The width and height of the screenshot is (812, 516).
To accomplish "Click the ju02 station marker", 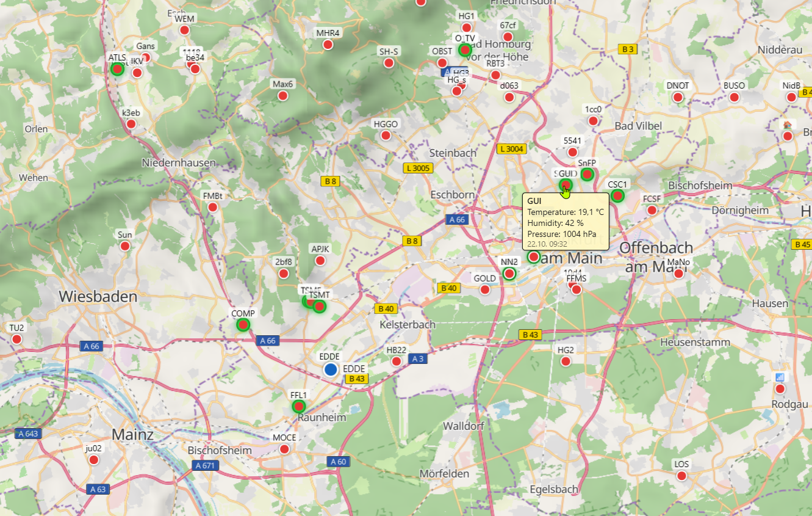I will [93, 459].
